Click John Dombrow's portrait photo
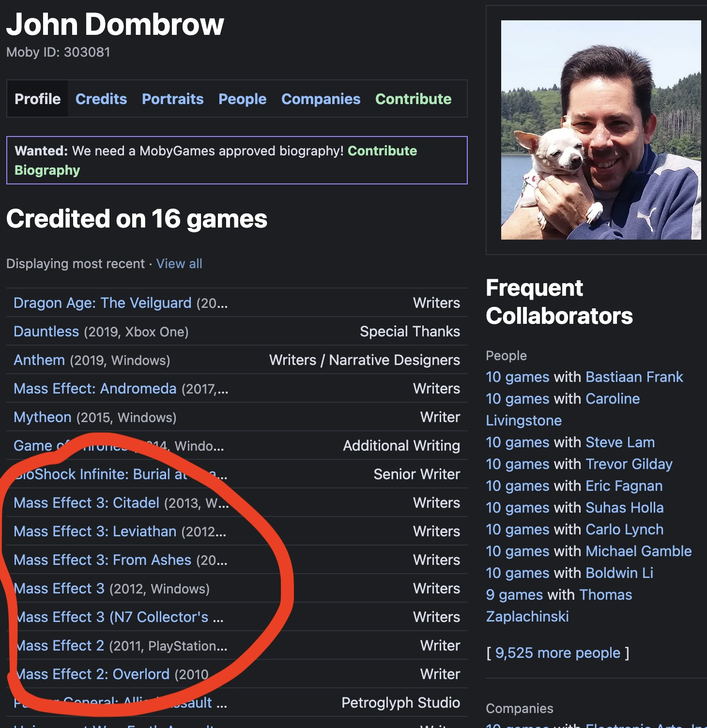 (x=601, y=130)
